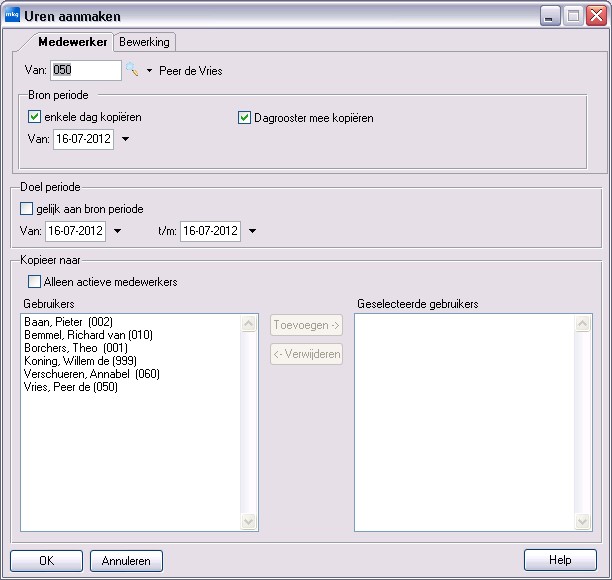This screenshot has height=580, width=612.
Task: Select 'Vries, Peer de (050)' user
Action: [71, 387]
